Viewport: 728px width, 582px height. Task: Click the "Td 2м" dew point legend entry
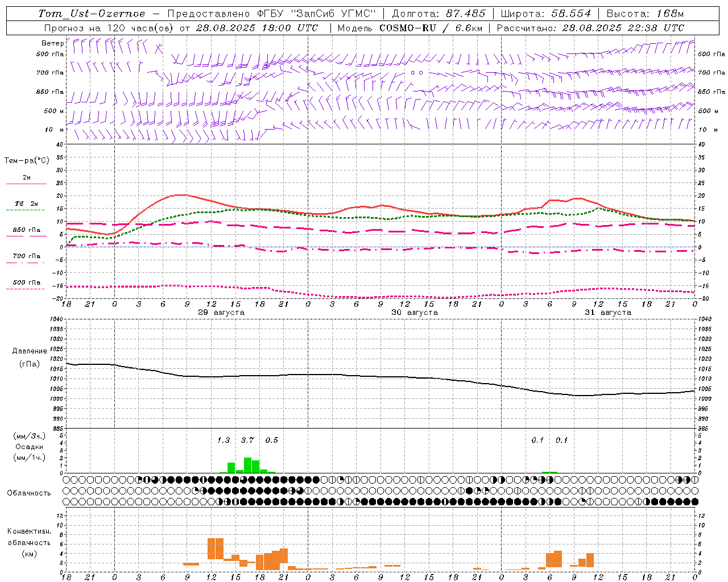click(x=27, y=203)
